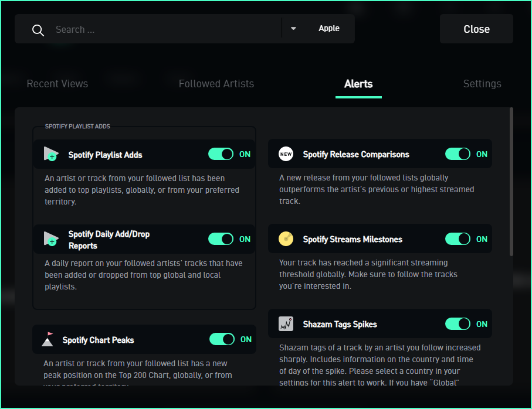
Task: Click the Spotify Chart Peaks flag icon
Action: (48, 339)
